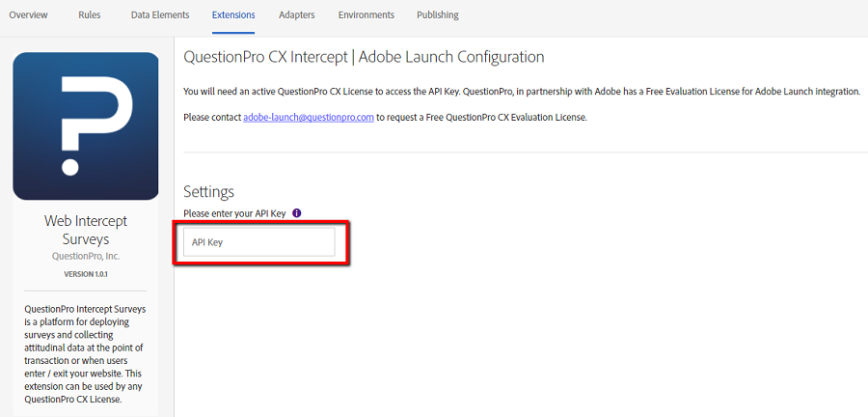The height and width of the screenshot is (417, 868).
Task: Click the Settings section heading
Action: (208, 191)
